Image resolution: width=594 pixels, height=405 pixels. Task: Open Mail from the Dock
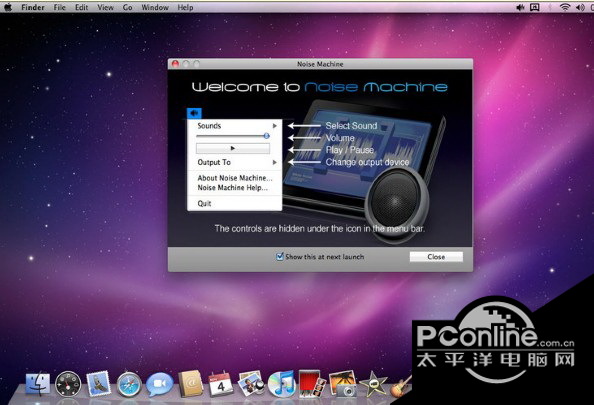98,383
